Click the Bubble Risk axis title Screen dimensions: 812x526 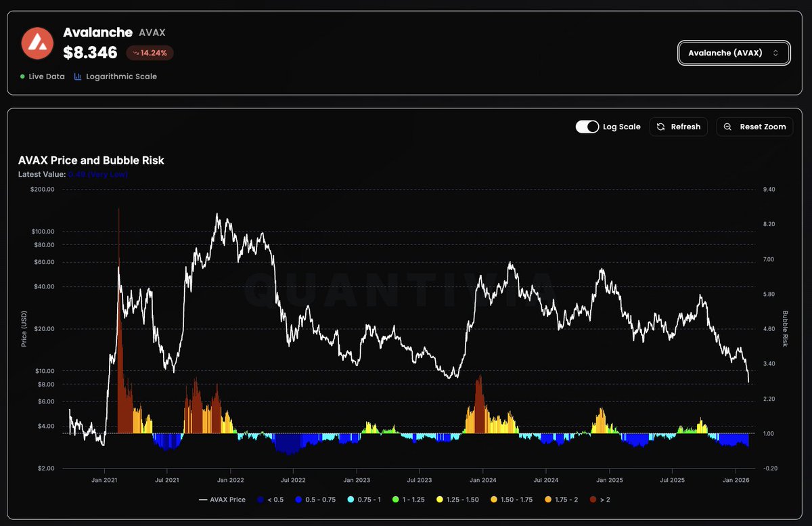coord(786,329)
